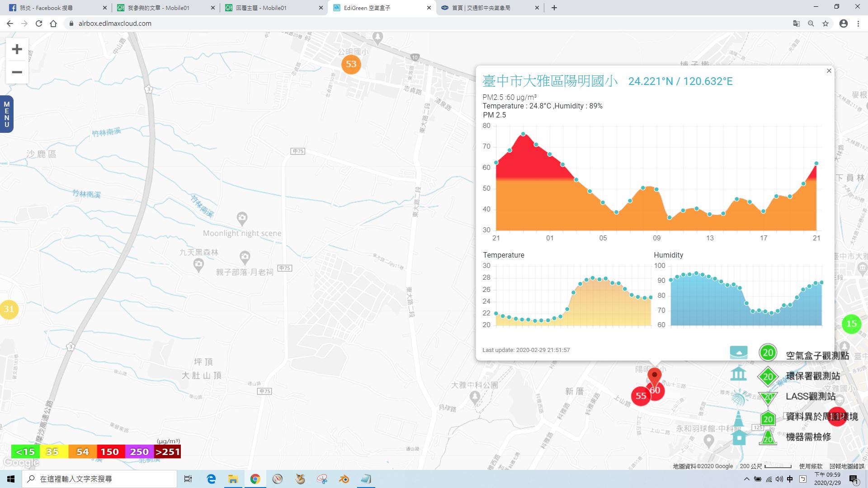Switch to the Facebook search tab

click(x=54, y=8)
